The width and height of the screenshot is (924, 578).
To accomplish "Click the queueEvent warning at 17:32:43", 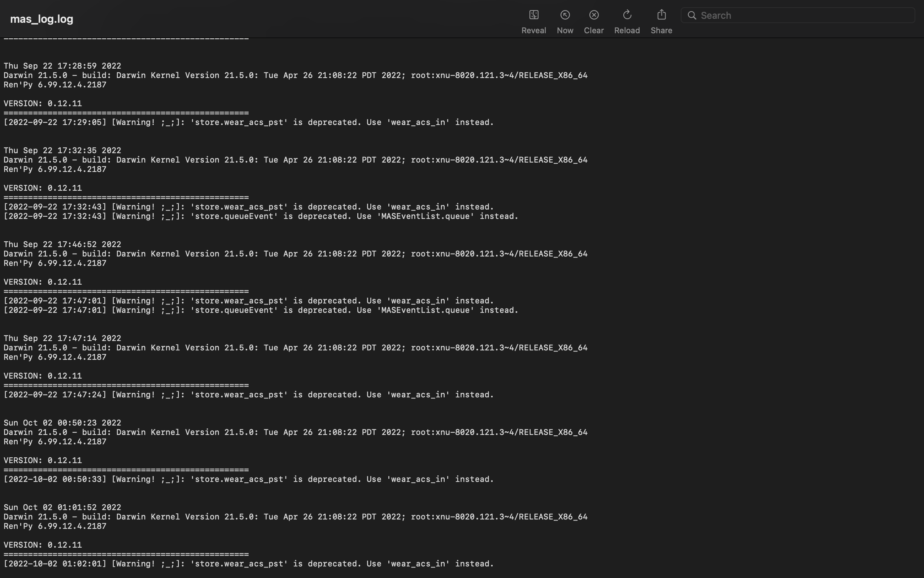I will coord(261,216).
